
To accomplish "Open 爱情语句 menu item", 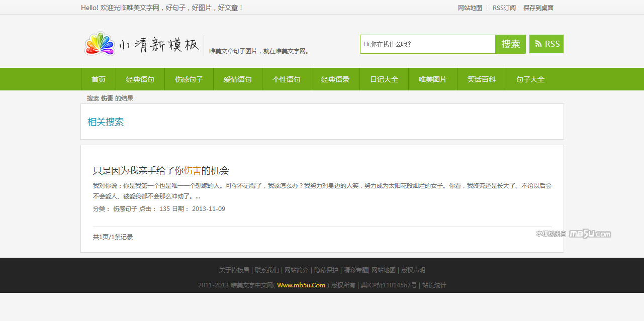I will pos(238,79).
